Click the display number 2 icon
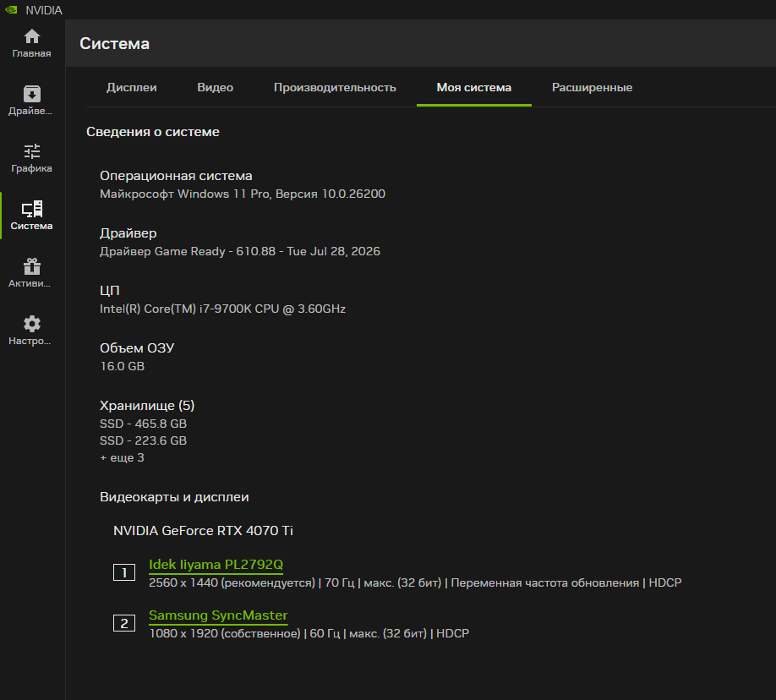The width and height of the screenshot is (776, 700). click(124, 623)
